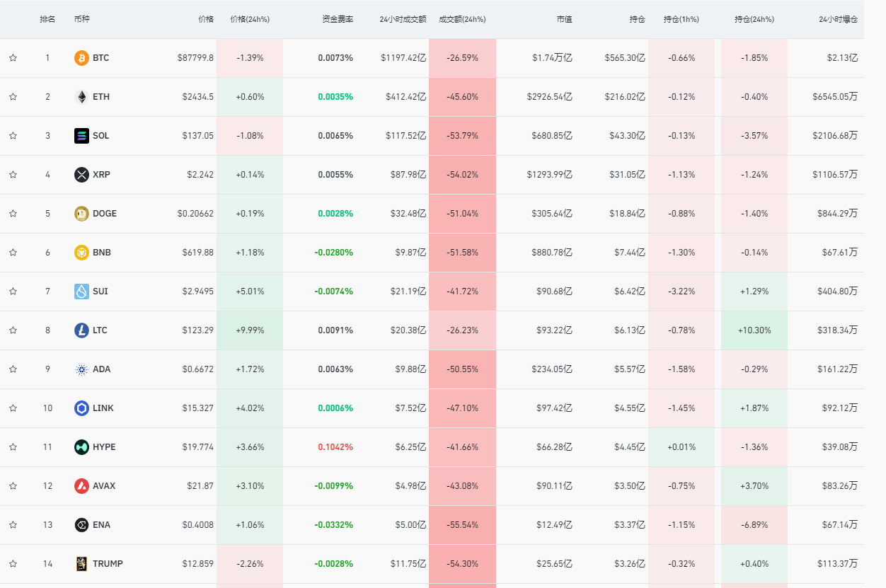Star the HYPE row as favorite

(13, 447)
